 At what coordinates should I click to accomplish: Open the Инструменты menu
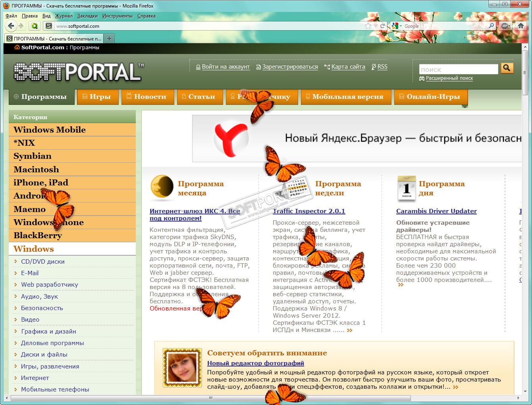pos(118,16)
